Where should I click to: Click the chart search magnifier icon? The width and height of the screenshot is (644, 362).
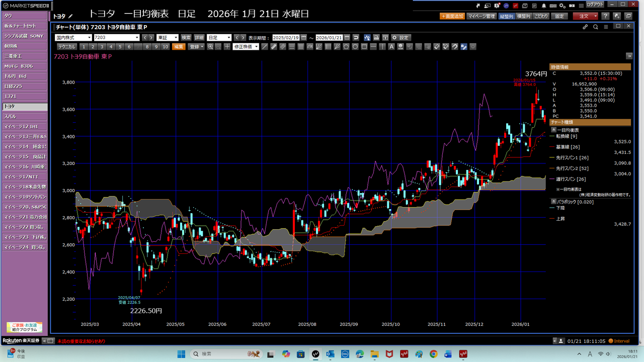[x=596, y=27]
